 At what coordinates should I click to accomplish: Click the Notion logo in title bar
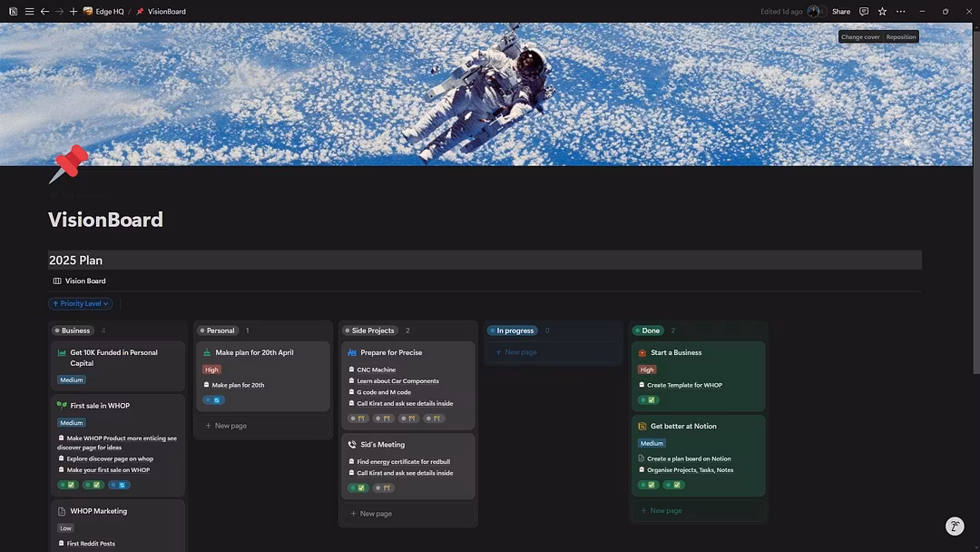[x=13, y=12]
